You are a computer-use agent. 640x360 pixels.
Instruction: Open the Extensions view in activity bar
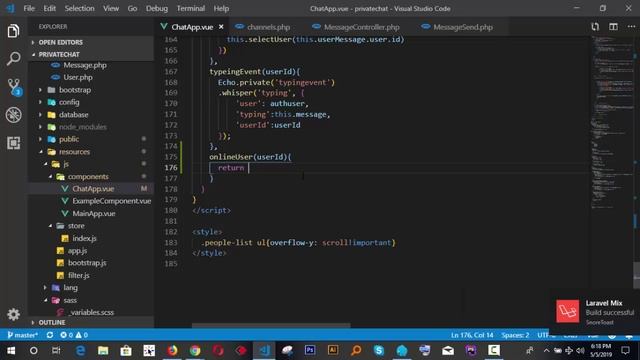13,143
